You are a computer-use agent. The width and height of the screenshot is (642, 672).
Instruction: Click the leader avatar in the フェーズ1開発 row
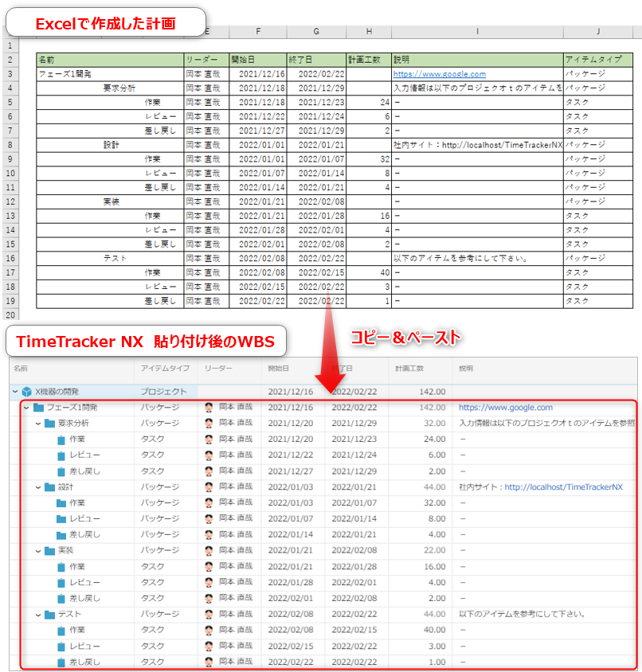pos(209,408)
